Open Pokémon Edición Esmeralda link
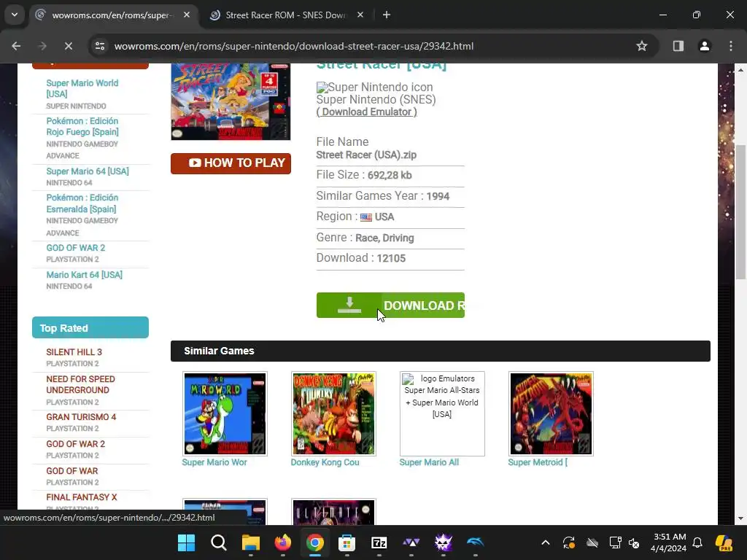This screenshot has height=560, width=747. (82, 203)
